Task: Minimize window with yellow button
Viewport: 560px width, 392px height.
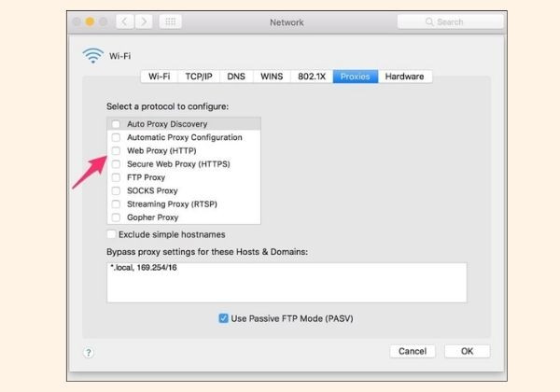Action: pos(90,21)
